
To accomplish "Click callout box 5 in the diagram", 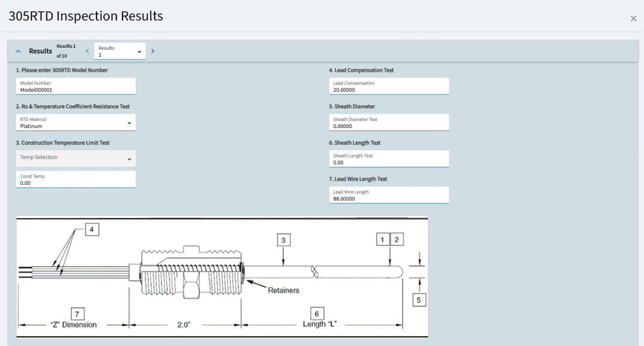I will click(x=418, y=299).
